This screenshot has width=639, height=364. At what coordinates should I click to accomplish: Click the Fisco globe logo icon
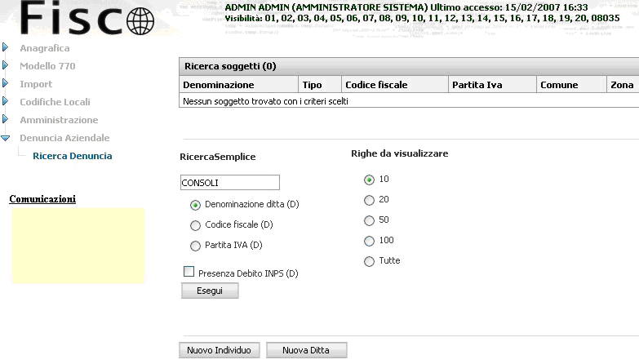(140, 21)
